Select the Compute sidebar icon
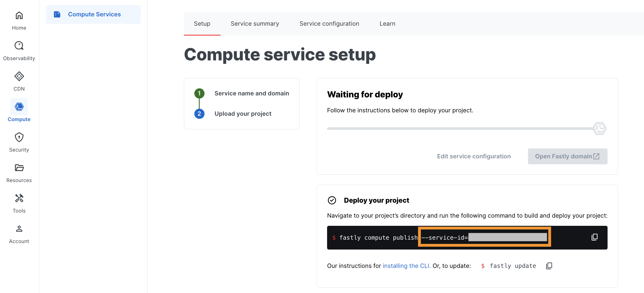Viewport: 644px width, 293px height. tap(19, 107)
